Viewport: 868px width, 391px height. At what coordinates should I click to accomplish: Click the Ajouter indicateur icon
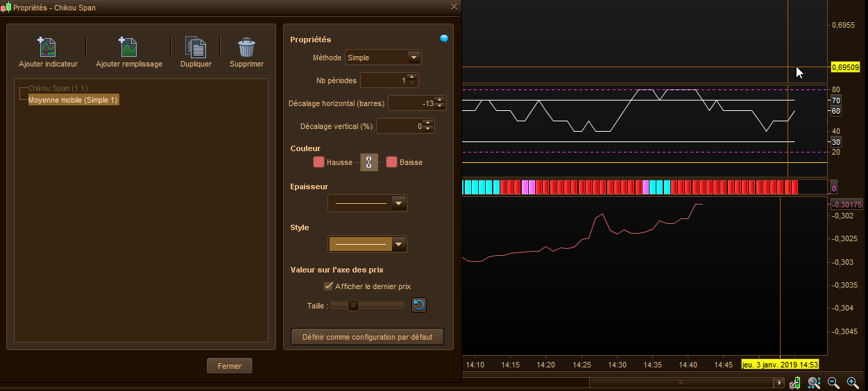pyautogui.click(x=47, y=47)
